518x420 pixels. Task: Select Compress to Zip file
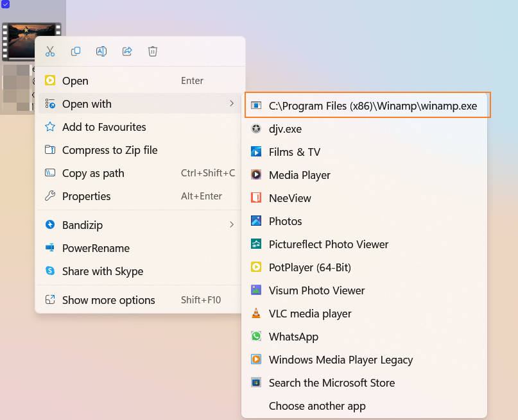coord(140,150)
